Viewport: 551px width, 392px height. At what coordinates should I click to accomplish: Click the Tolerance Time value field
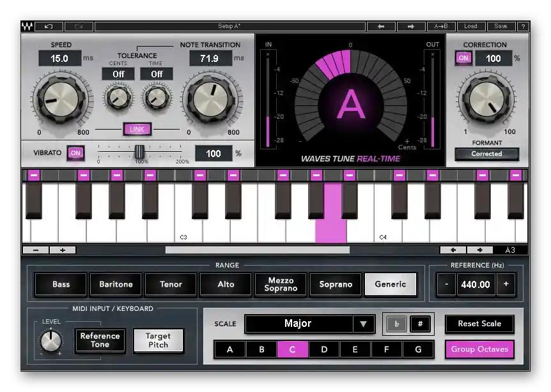pyautogui.click(x=157, y=74)
